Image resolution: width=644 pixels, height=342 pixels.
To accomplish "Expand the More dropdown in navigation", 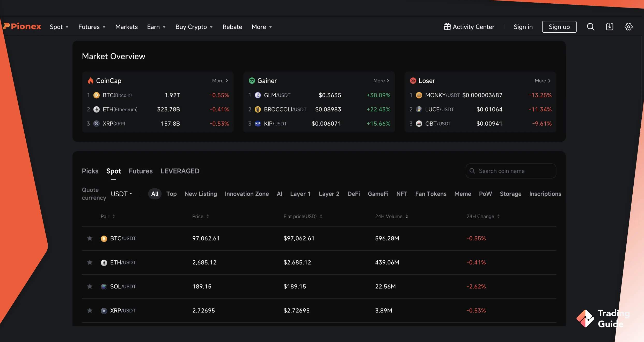I will (x=262, y=27).
